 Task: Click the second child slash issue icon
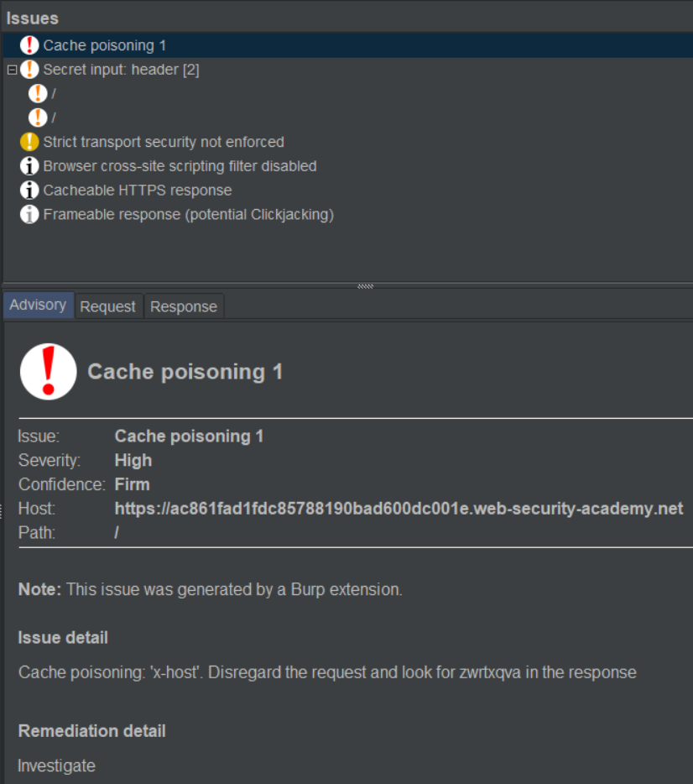tap(38, 118)
